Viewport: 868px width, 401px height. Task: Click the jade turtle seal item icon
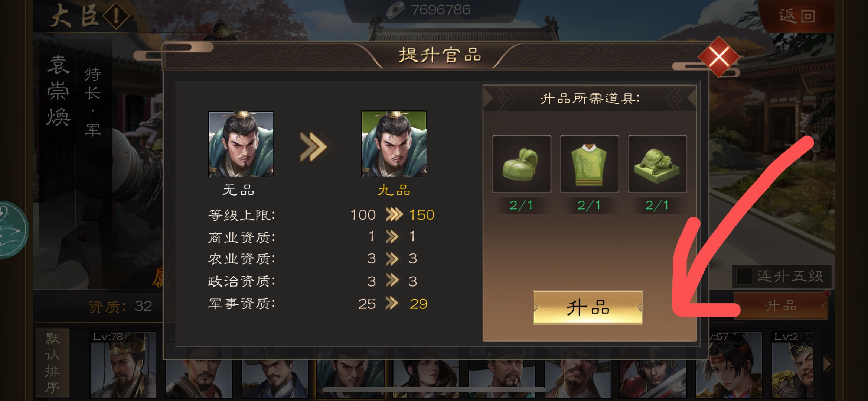coord(657,164)
